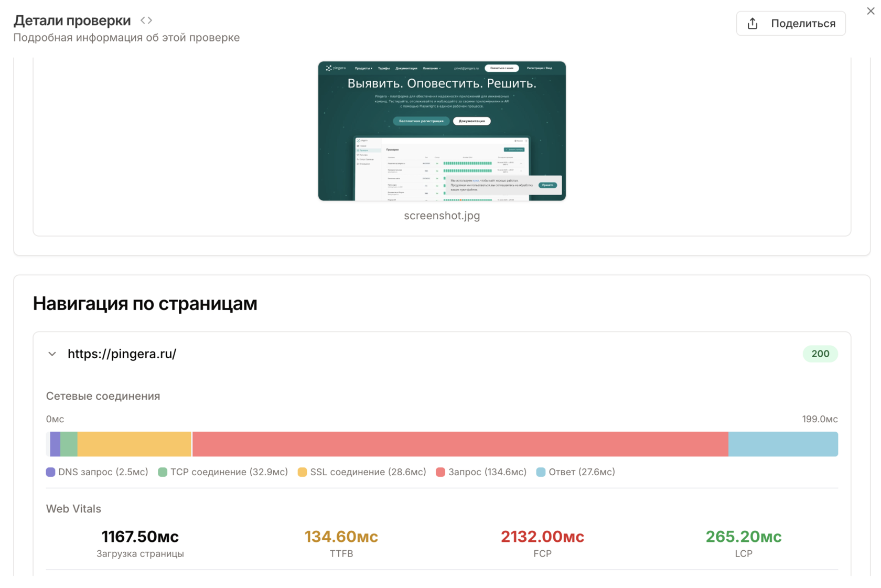Viewport: 881px width, 588px height.
Task: Click the 200 status badge
Action: click(820, 354)
